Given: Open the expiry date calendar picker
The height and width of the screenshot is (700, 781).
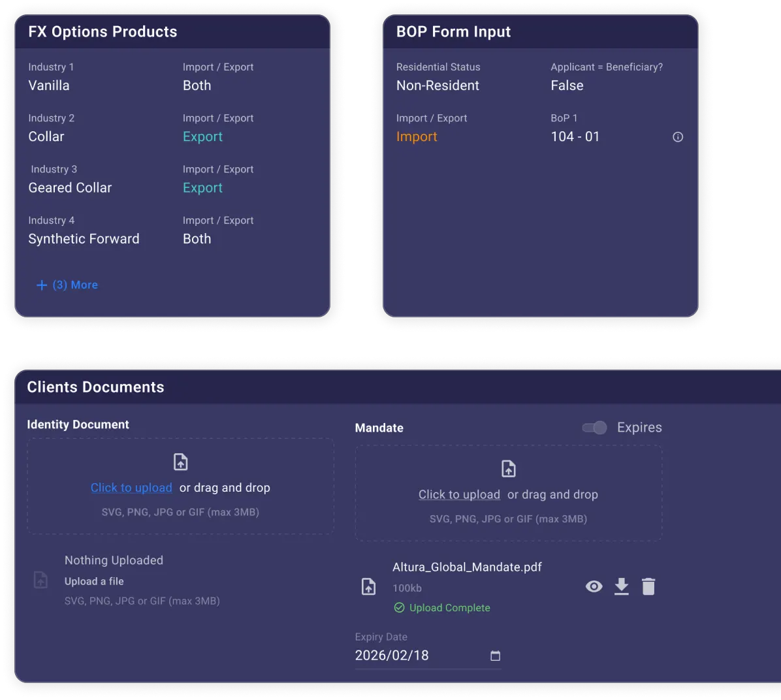Looking at the screenshot, I should pos(495,656).
